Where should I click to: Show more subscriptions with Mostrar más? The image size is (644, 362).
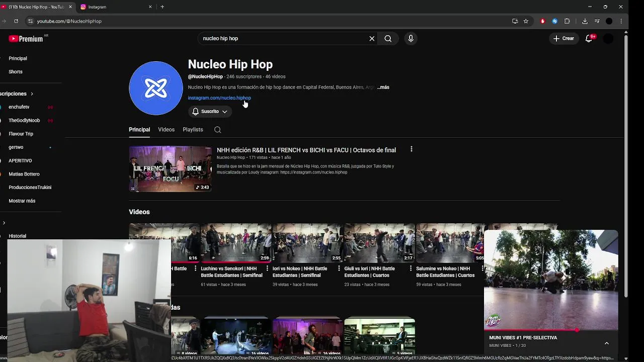(22, 201)
